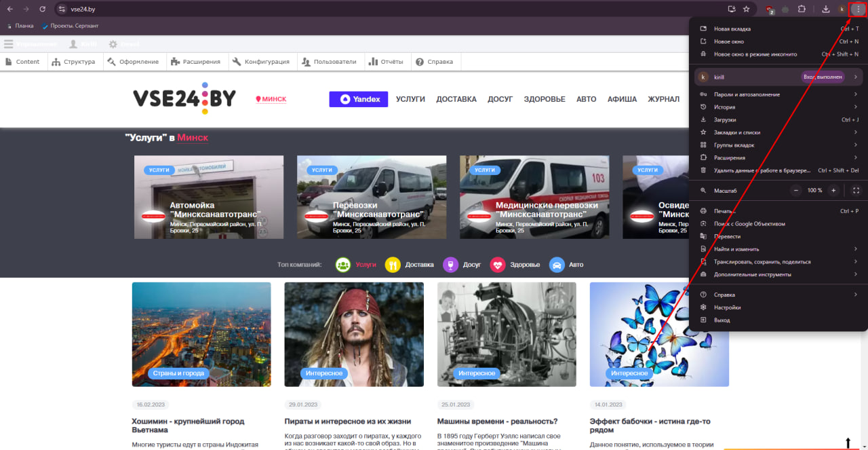
Task: Increase zoom with the plus button
Action: (x=833, y=191)
